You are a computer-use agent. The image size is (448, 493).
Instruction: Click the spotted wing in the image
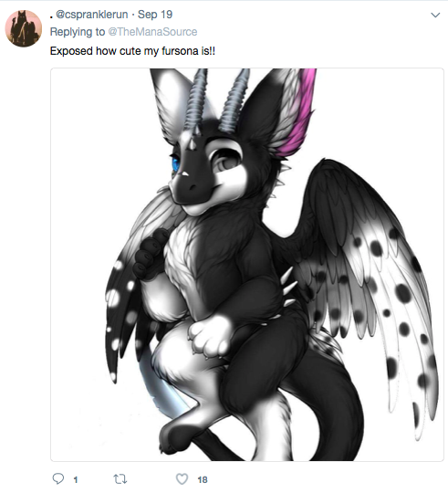370,283
